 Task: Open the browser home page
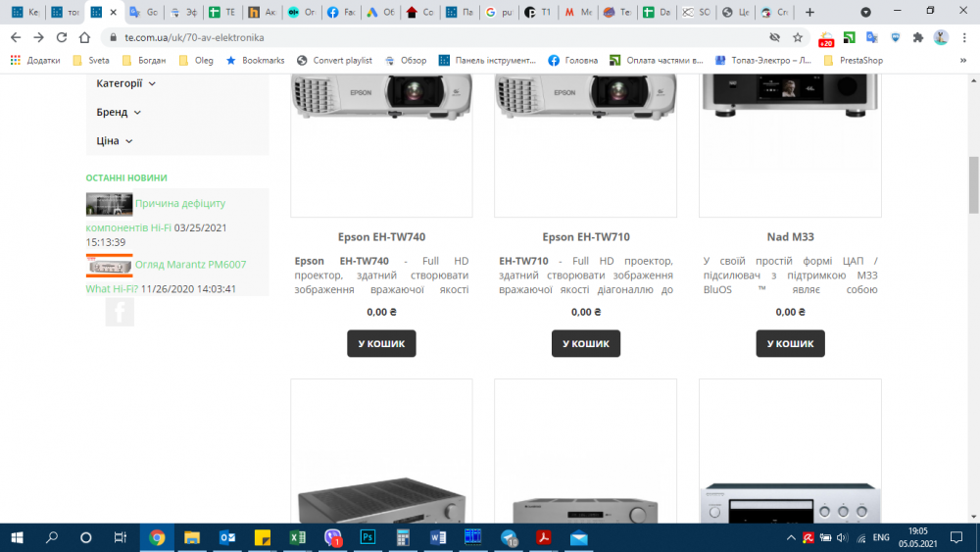pos(84,37)
